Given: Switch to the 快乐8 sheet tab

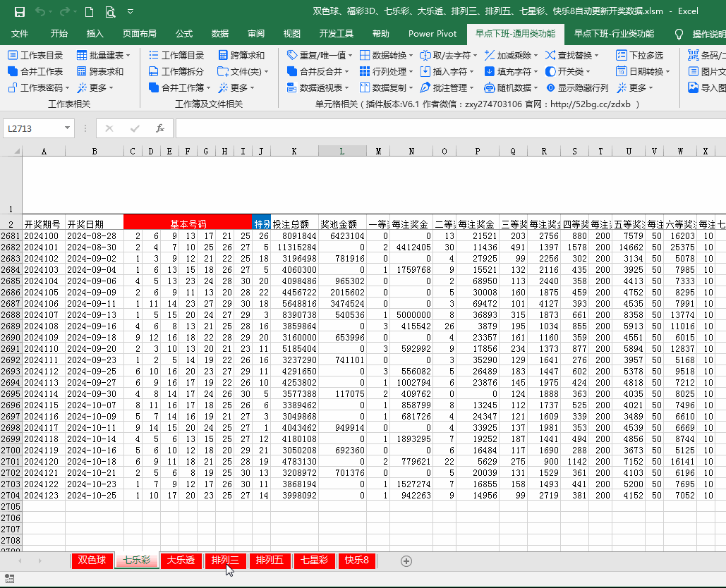Looking at the screenshot, I should pos(357,561).
